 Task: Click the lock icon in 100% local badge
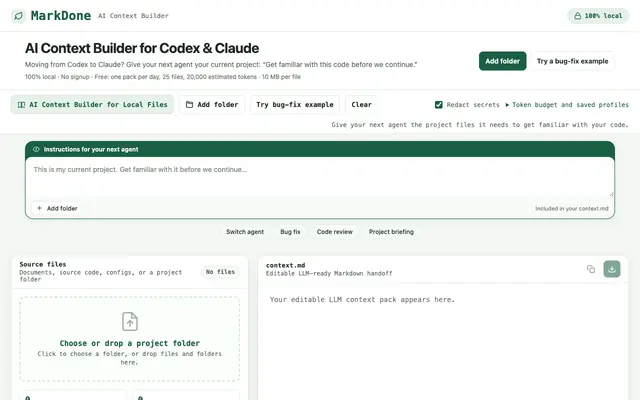pyautogui.click(x=577, y=16)
